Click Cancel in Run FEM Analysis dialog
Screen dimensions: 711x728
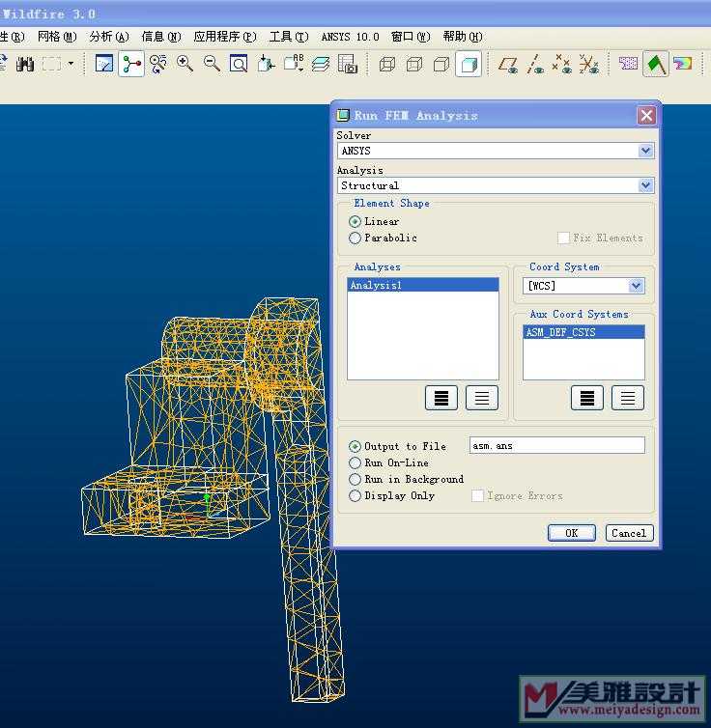coord(629,533)
